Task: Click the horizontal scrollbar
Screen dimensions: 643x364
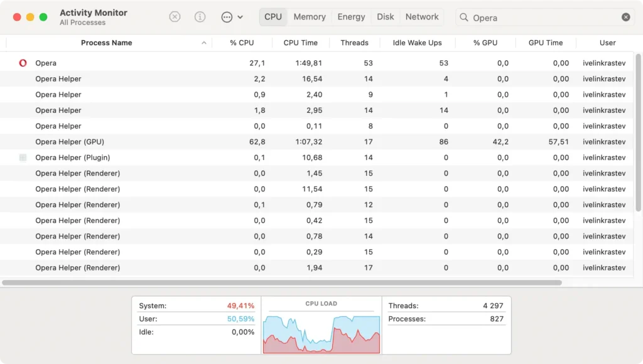Action: 282,283
